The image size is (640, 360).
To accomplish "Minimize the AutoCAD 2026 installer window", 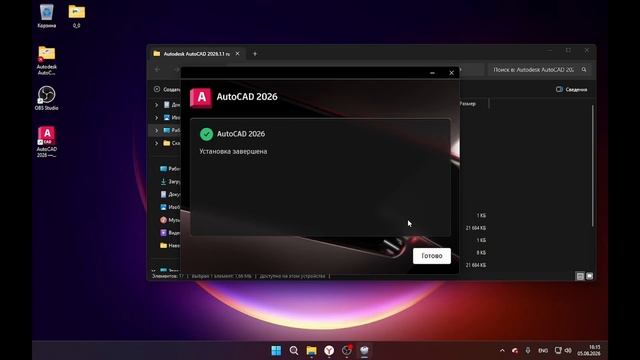I will coord(432,73).
